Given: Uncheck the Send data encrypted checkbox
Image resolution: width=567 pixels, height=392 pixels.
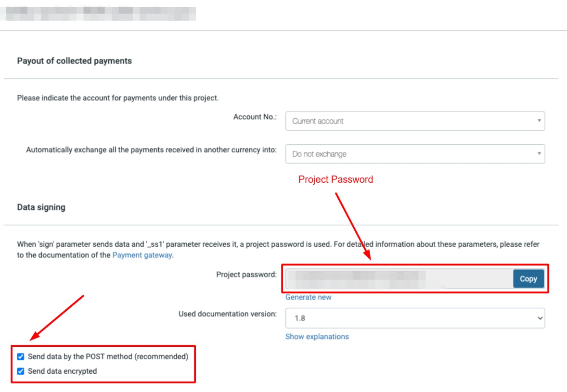Looking at the screenshot, I should 21,371.
